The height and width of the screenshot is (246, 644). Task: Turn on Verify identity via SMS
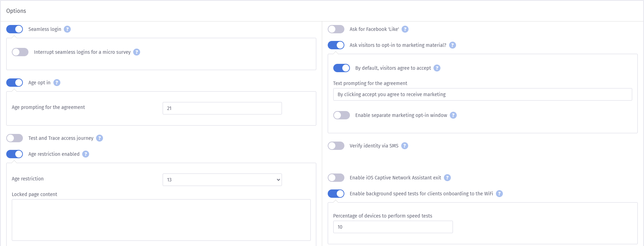point(336,146)
